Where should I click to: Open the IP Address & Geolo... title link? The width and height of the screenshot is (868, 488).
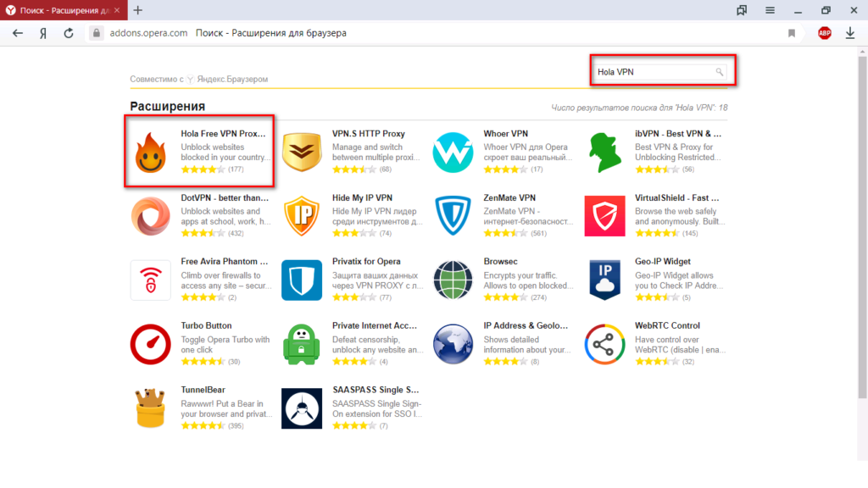coord(526,326)
